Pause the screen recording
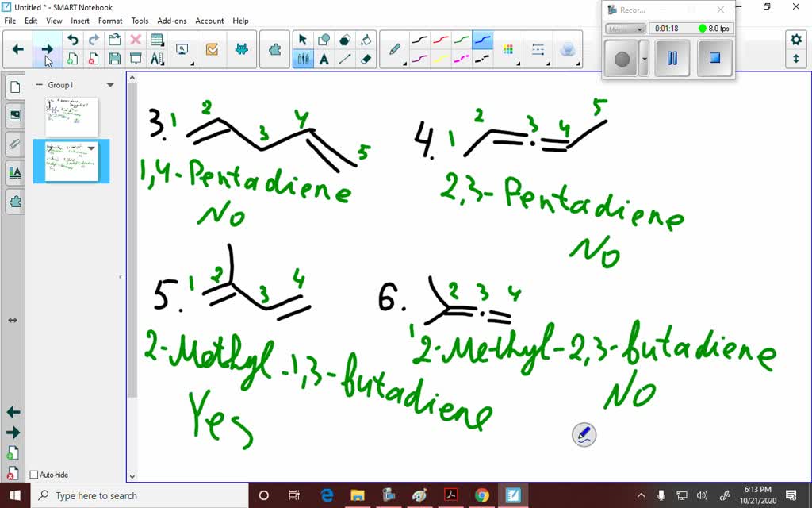This screenshot has width=812, height=508. pos(672,58)
